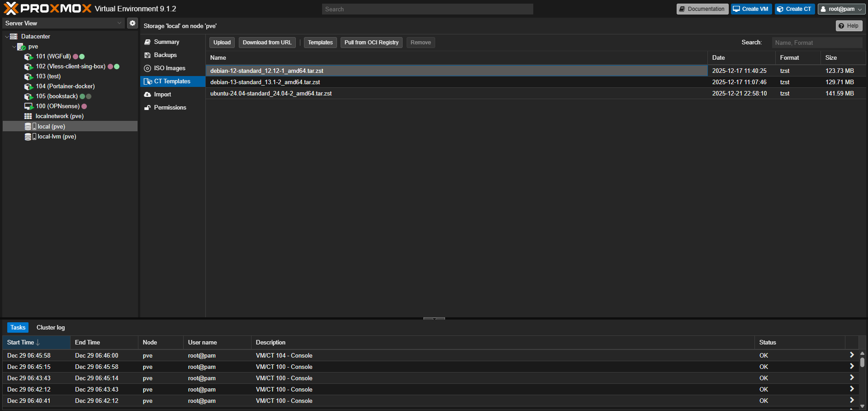This screenshot has height=411, width=868.
Task: Open details arrow for VM/CT 104 Console task
Action: click(852, 355)
